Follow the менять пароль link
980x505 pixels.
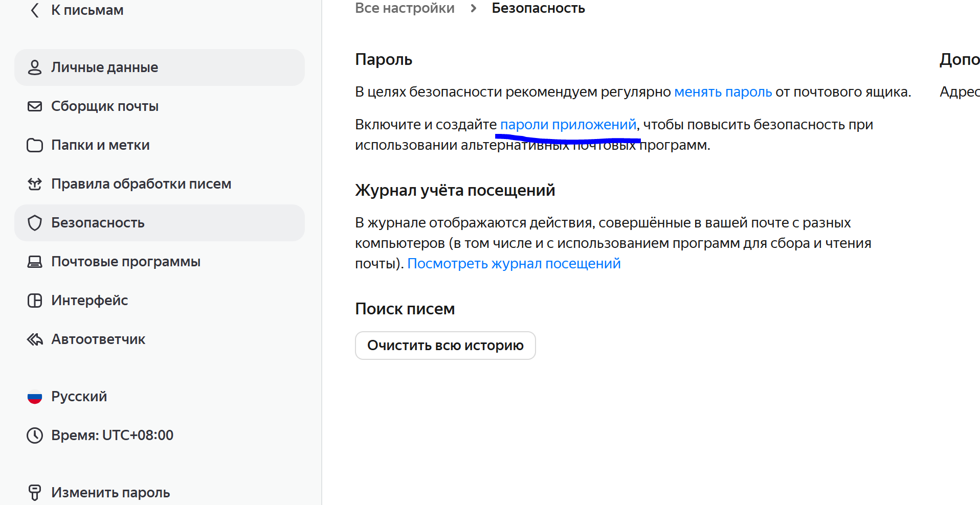(723, 92)
